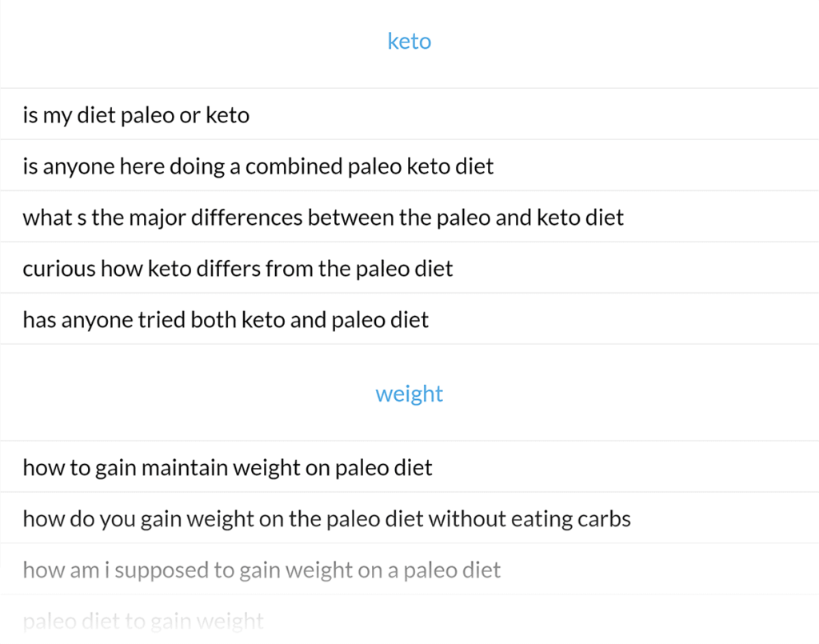The width and height of the screenshot is (819, 644).
Task: Open "has anyone tried both keto and paleo"
Action: [226, 320]
